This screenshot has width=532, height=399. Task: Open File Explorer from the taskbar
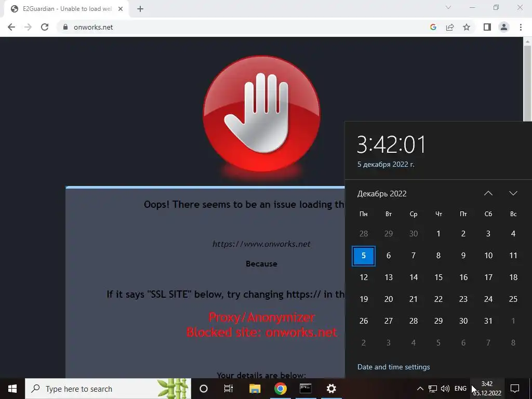(x=255, y=389)
